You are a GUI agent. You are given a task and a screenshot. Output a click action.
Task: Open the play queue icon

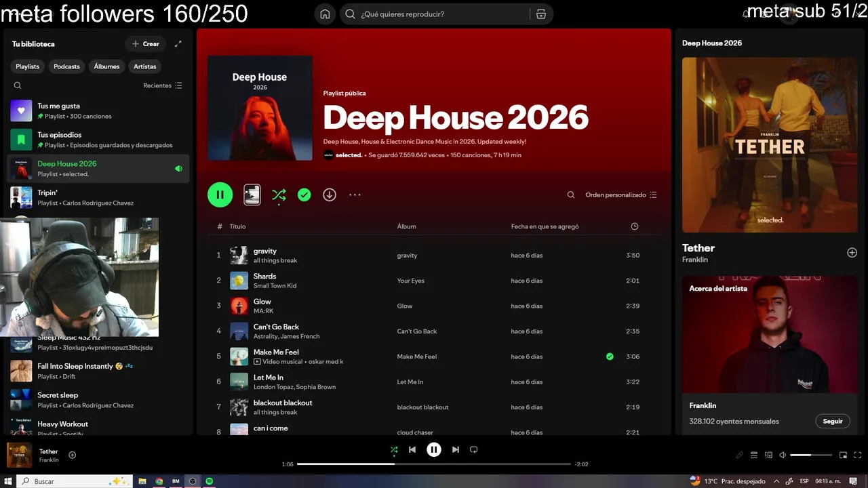[x=754, y=455]
